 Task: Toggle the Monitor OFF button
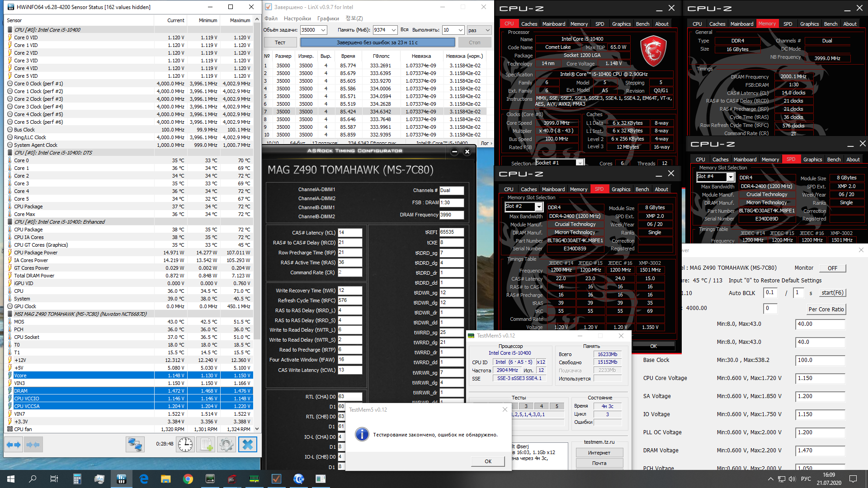(x=832, y=268)
